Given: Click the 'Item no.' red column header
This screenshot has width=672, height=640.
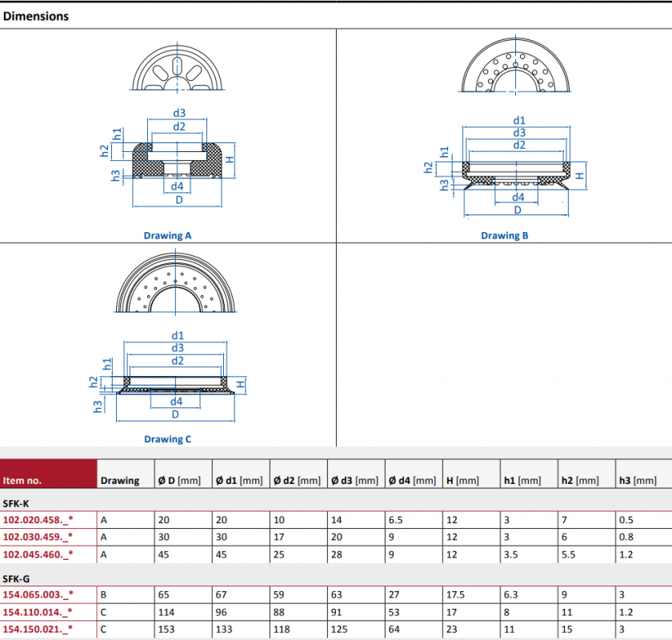Looking at the screenshot, I should (x=49, y=474).
